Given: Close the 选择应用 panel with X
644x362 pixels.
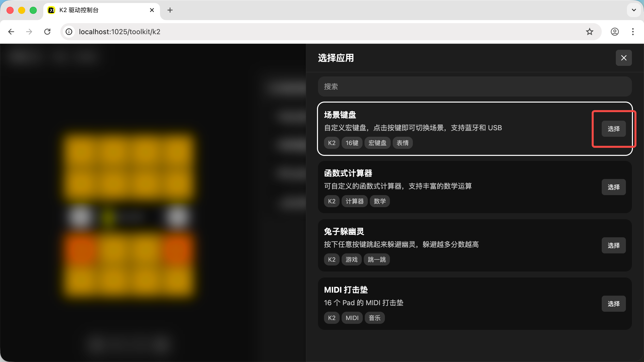Looking at the screenshot, I should click(x=624, y=58).
